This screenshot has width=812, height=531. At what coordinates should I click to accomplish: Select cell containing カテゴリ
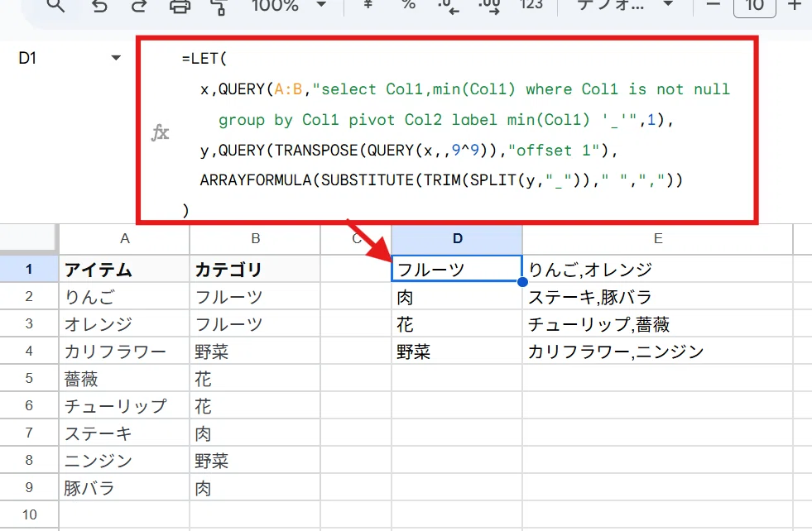255,269
